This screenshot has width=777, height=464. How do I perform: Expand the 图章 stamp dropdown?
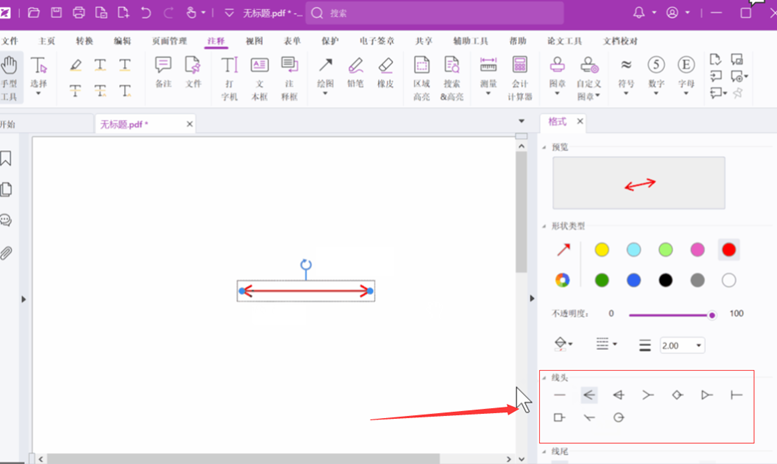click(557, 97)
